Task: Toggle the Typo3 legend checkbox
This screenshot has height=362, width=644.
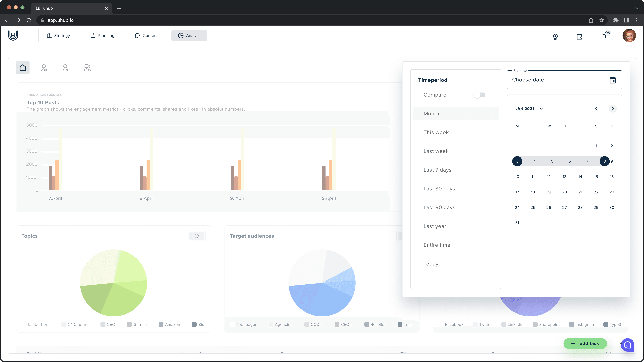Action: [x=606, y=325]
